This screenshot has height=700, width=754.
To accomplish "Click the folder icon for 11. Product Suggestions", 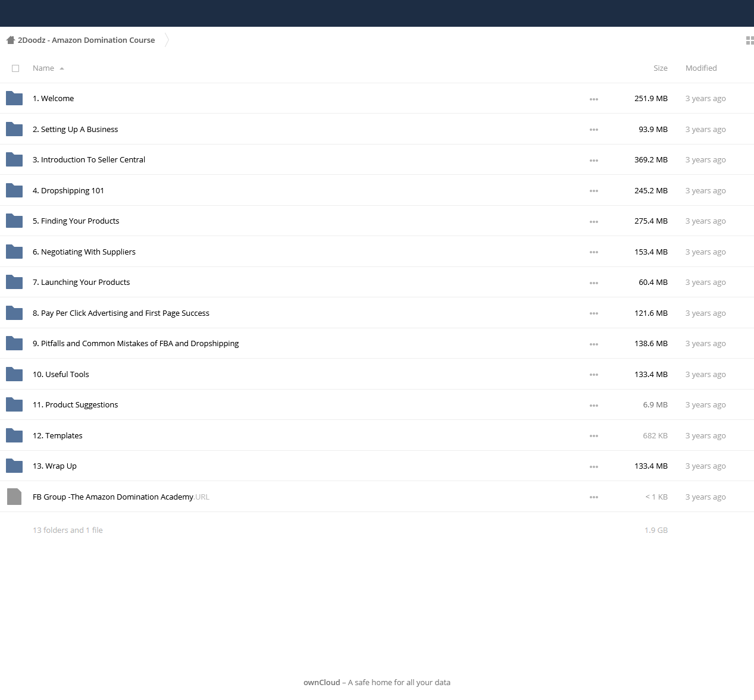I will (x=14, y=404).
